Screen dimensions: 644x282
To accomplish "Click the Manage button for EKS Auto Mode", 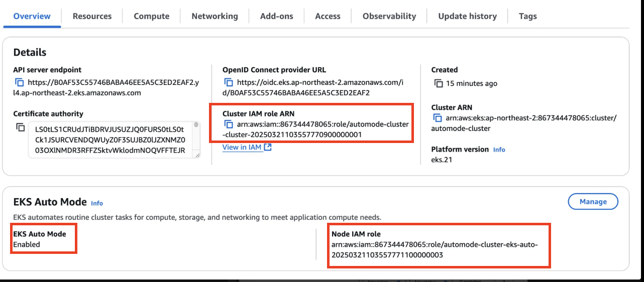I will click(593, 202).
